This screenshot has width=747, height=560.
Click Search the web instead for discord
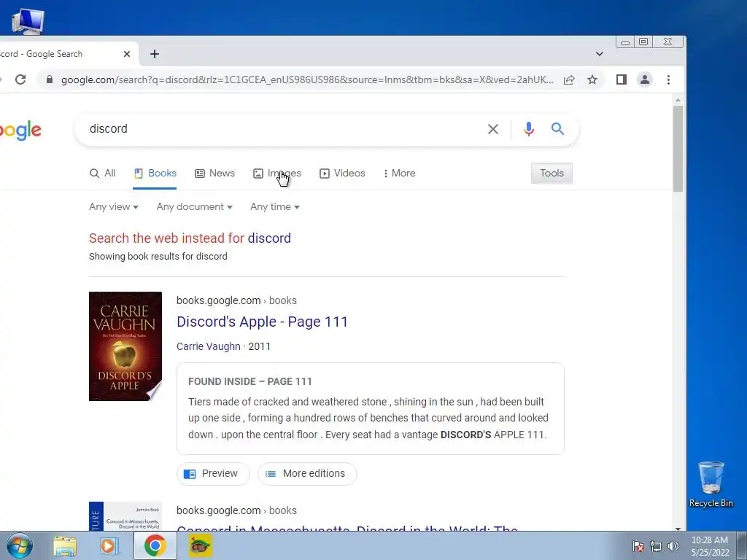tap(190, 238)
